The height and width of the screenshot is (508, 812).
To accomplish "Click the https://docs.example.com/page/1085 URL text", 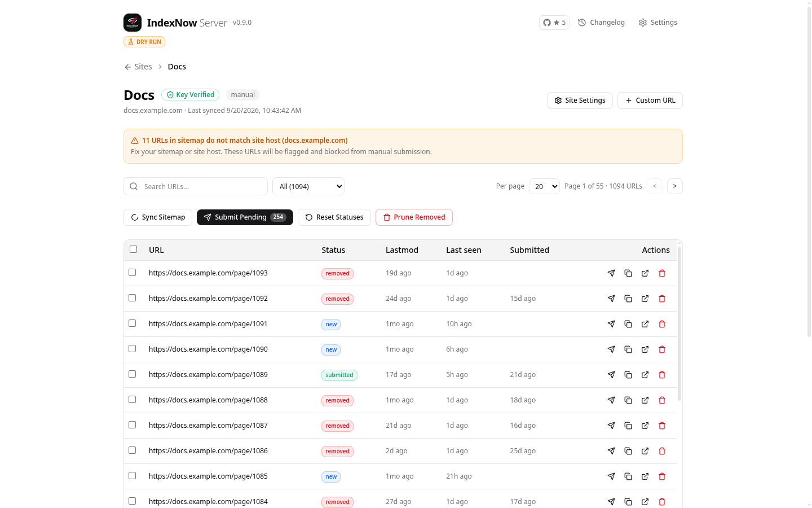I will point(208,476).
